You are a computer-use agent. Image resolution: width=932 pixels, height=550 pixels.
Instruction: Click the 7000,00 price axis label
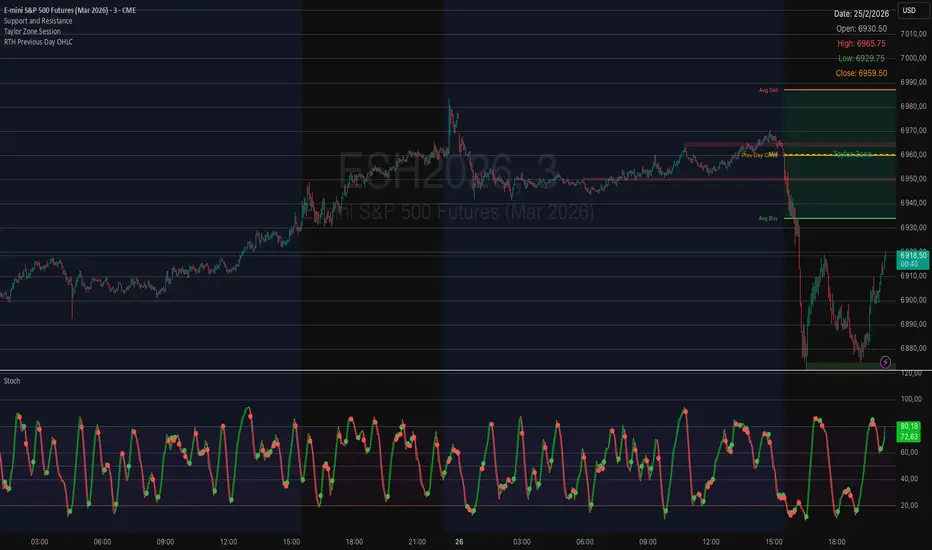point(913,58)
